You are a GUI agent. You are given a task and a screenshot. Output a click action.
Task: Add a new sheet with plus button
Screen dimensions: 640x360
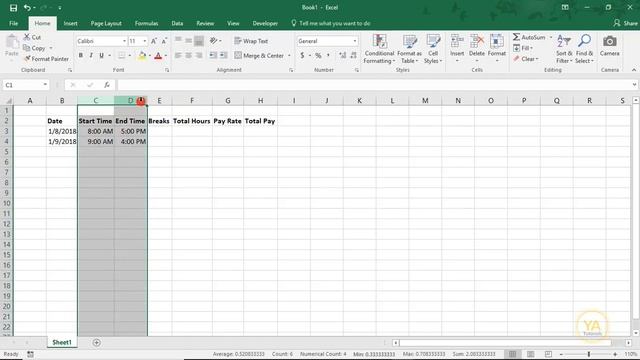pos(96,342)
